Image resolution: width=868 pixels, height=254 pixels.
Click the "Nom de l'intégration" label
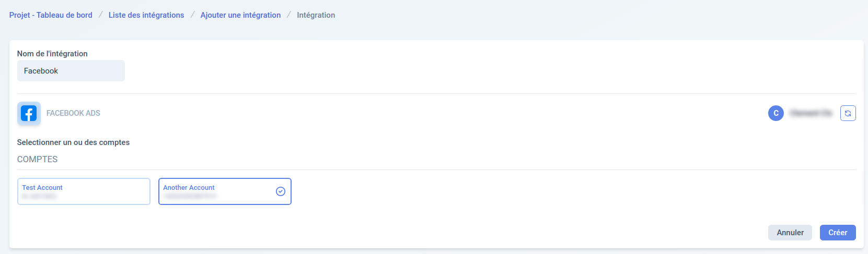[x=52, y=54]
